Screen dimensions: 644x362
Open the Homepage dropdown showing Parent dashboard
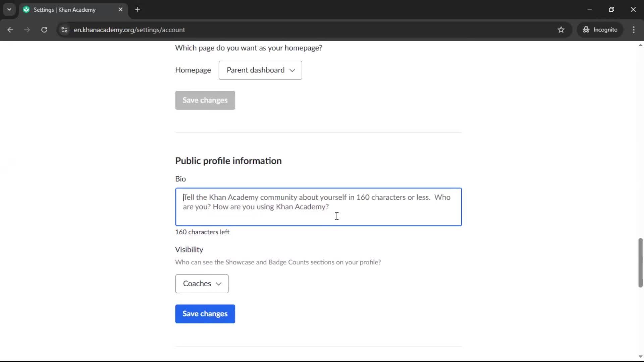(x=260, y=70)
